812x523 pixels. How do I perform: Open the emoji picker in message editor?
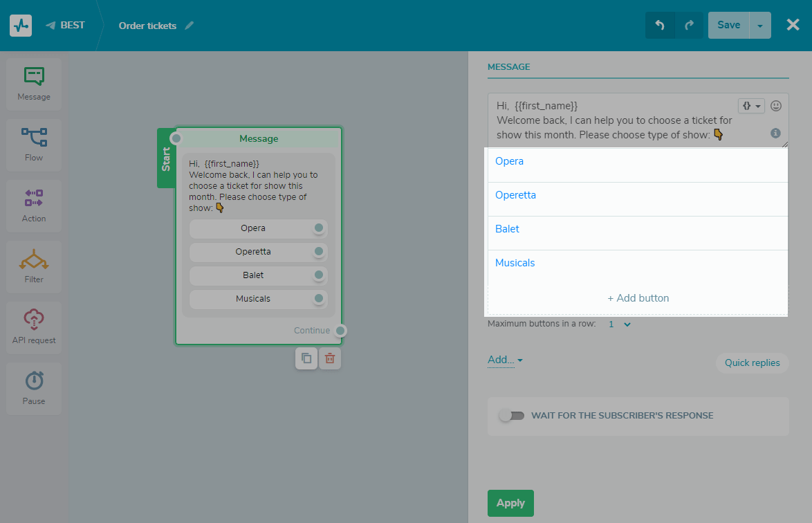(776, 106)
